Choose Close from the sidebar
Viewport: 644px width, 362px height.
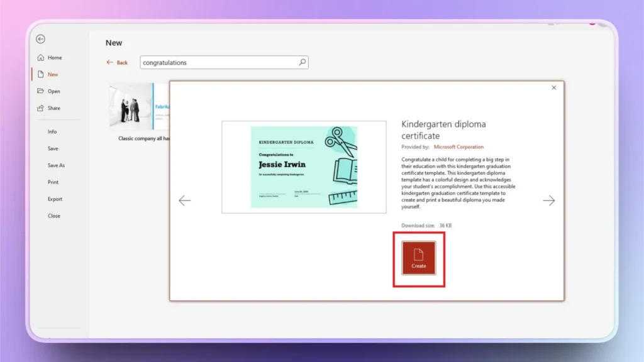(54, 216)
